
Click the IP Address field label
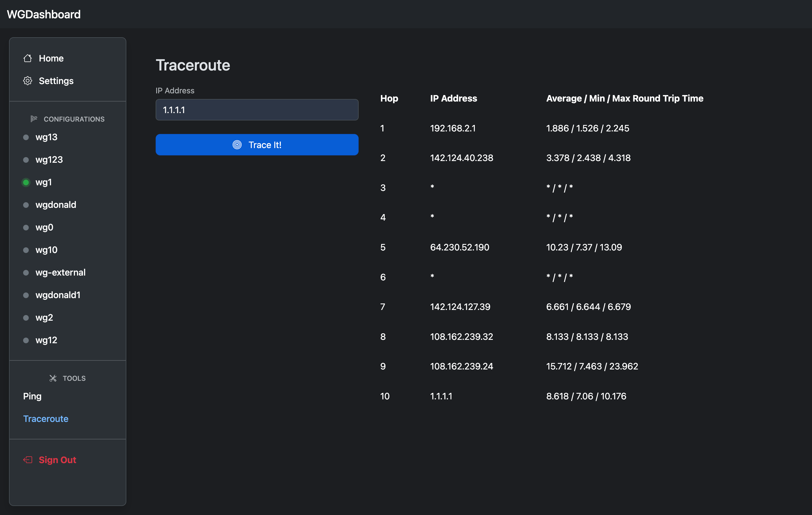tap(175, 90)
